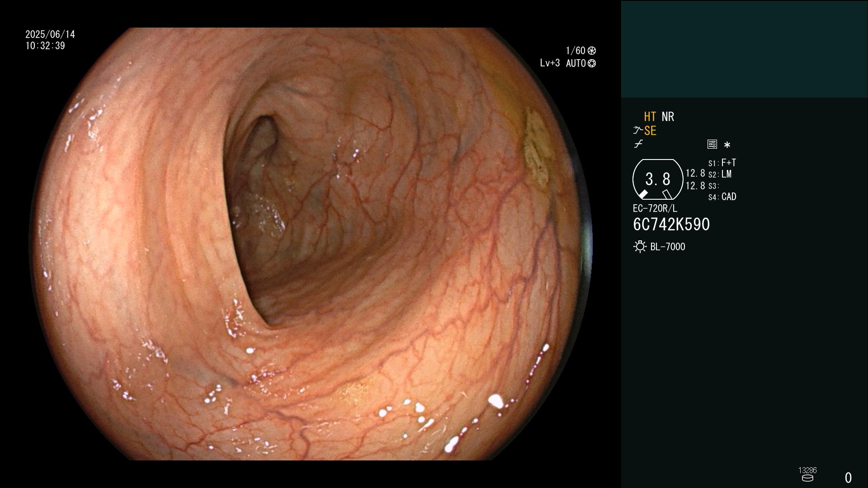Viewport: 868px width, 488px height.
Task: Click the AUTO iris mode label
Action: [576, 64]
